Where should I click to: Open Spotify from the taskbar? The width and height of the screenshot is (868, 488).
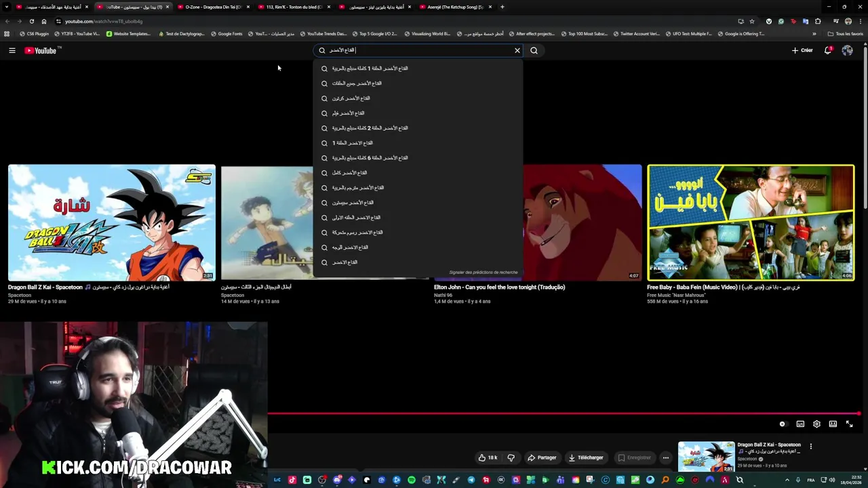coord(411,480)
